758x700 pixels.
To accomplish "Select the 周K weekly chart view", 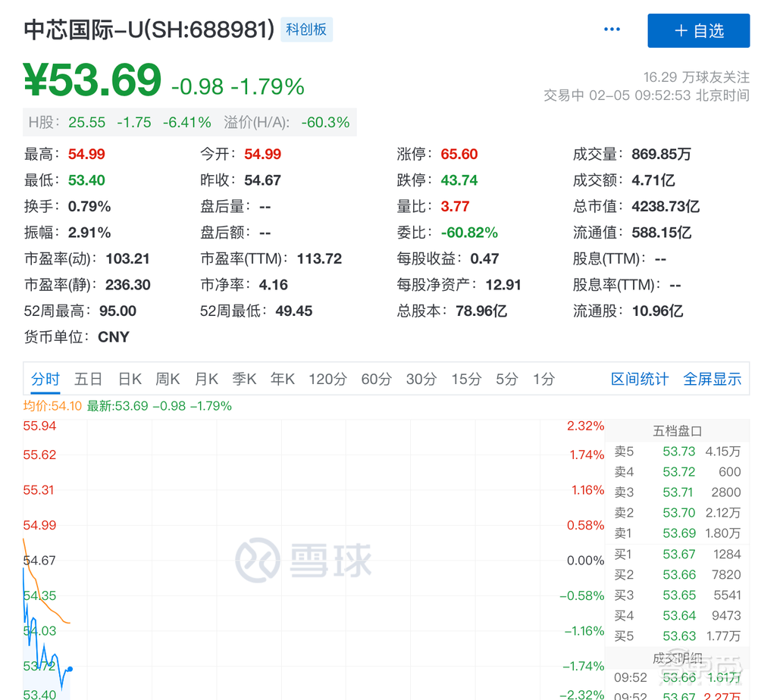I will point(168,379).
